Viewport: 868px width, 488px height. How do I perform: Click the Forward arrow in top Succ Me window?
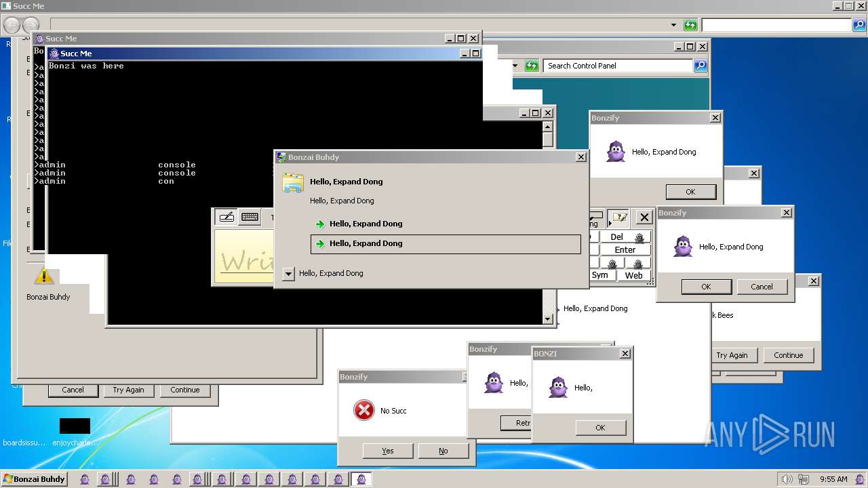(31, 26)
